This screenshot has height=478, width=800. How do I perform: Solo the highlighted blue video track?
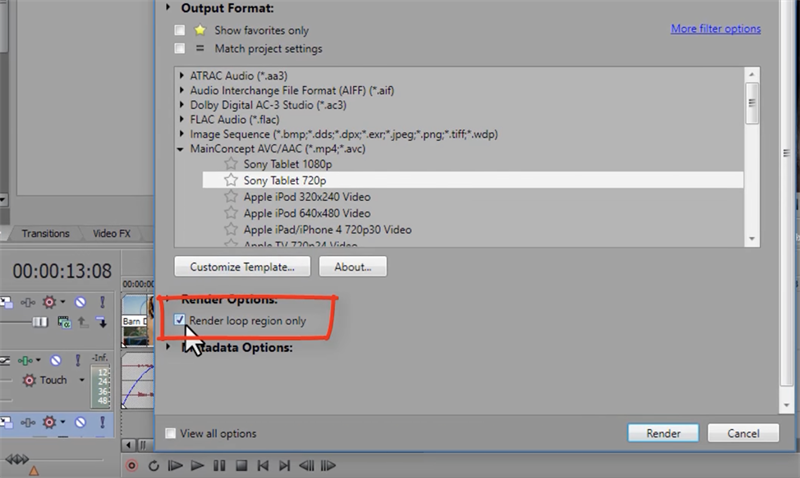tap(102, 422)
